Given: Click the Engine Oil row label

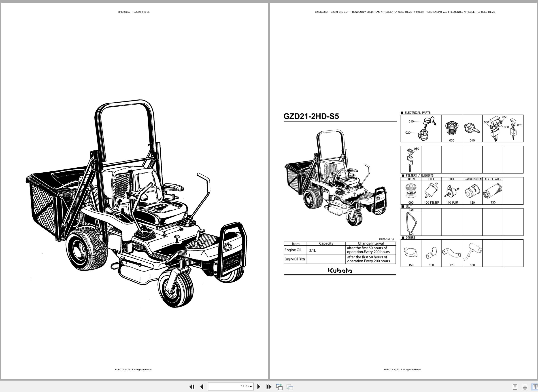Looking at the screenshot, I should [x=293, y=250].
